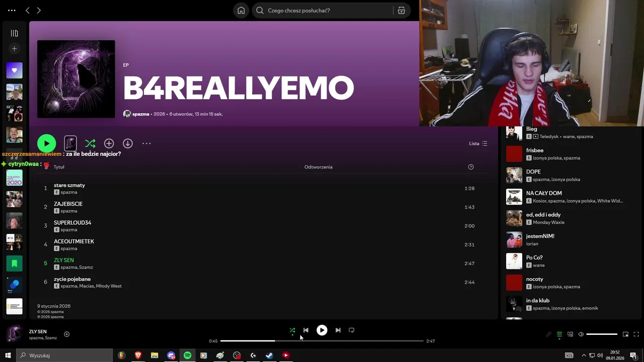Toggle shuffle in the player bar
644x362 pixels.
tap(292, 330)
